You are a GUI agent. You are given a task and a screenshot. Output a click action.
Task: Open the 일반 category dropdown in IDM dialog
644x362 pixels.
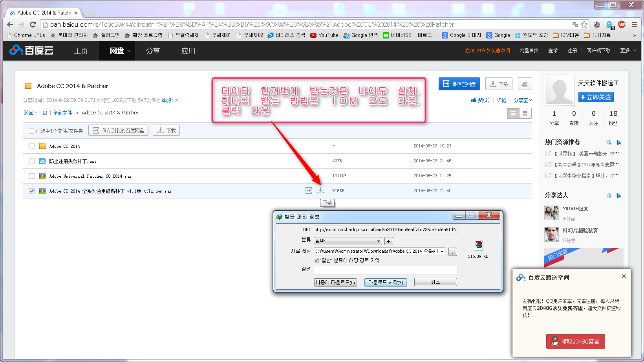[x=348, y=241]
